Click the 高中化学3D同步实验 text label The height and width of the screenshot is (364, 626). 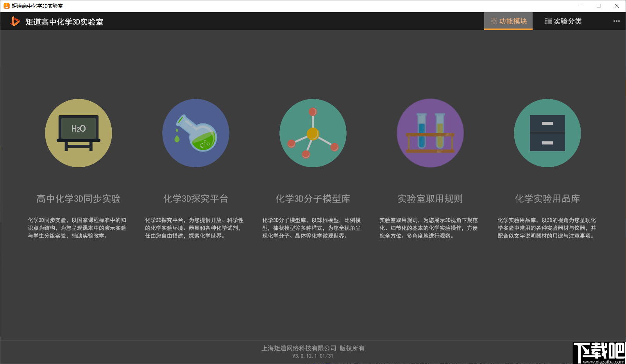79,199
